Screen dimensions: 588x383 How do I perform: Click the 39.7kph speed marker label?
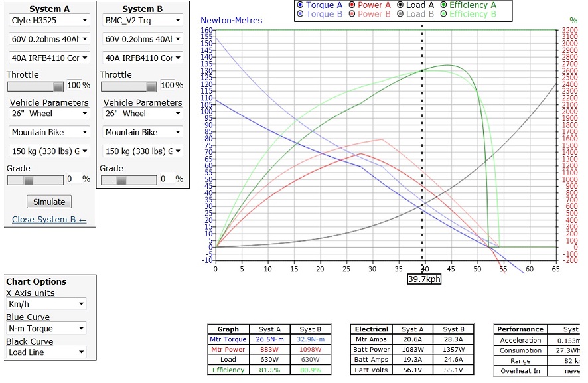(x=424, y=279)
